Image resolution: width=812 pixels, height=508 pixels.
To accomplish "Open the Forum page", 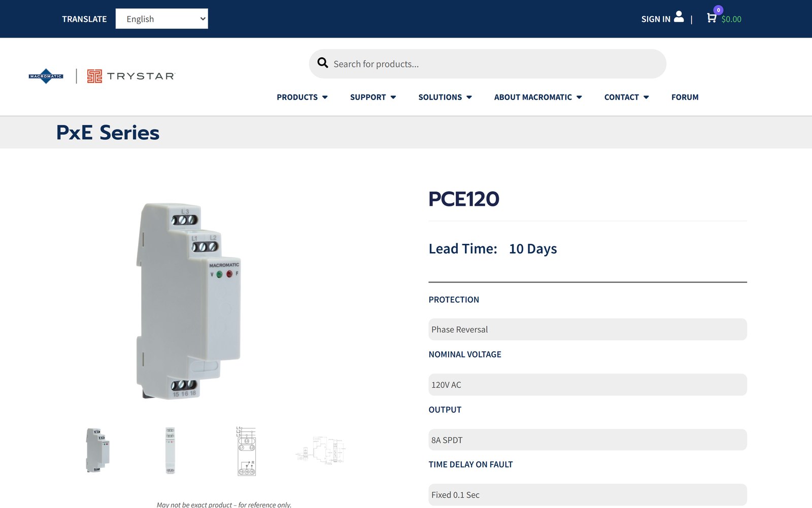I will [x=685, y=97].
